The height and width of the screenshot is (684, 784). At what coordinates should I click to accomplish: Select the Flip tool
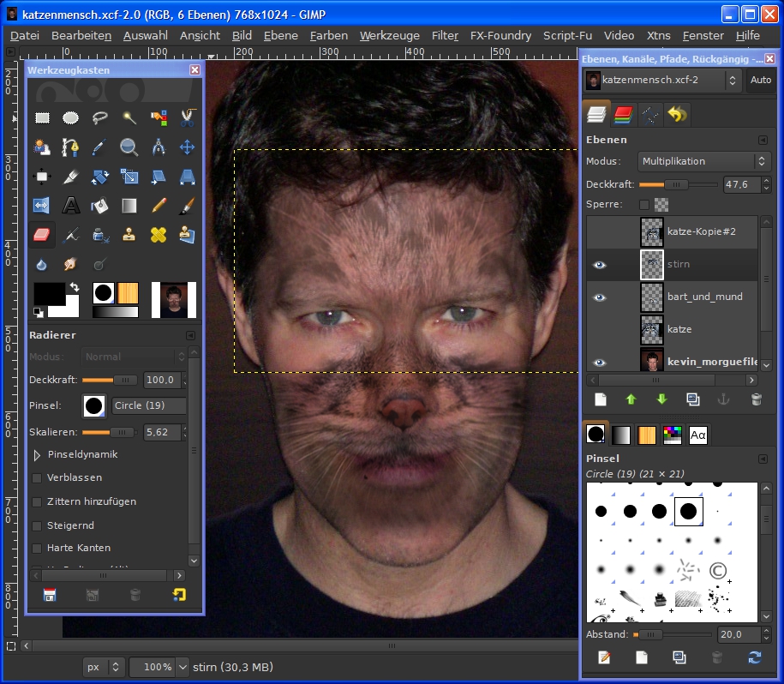pos(42,206)
